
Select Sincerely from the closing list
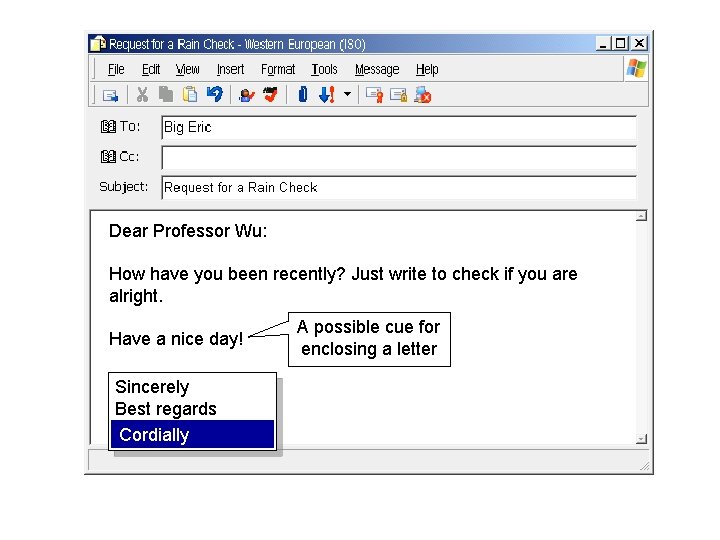tap(152, 387)
